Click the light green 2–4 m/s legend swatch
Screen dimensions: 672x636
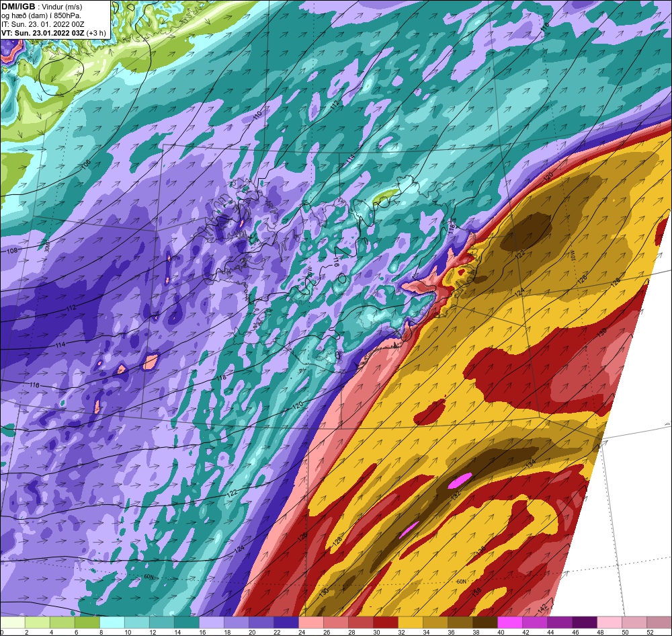click(38, 623)
